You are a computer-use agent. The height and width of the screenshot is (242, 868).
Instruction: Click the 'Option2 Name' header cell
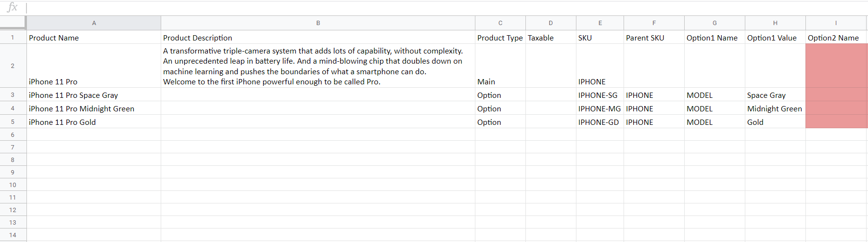(836, 38)
